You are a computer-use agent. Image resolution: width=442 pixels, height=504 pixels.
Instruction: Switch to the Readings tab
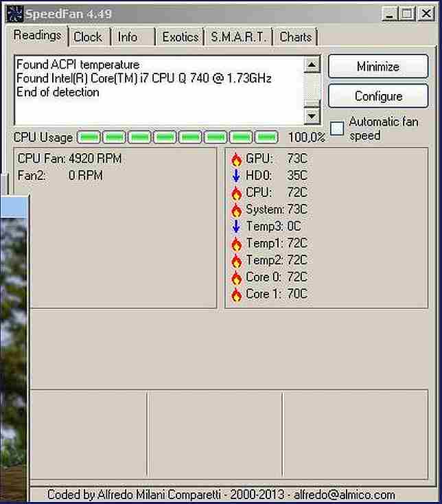[x=37, y=35]
